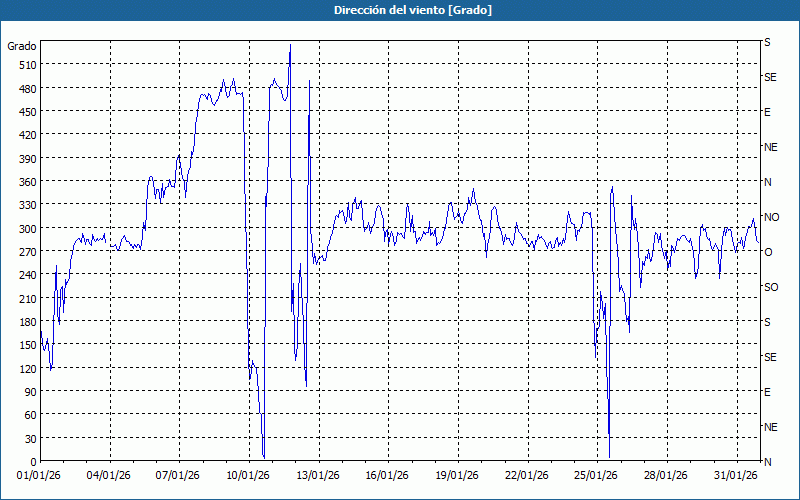Select the 01/01/26 date label
Screen dimensions: 800x500
click(x=39, y=476)
